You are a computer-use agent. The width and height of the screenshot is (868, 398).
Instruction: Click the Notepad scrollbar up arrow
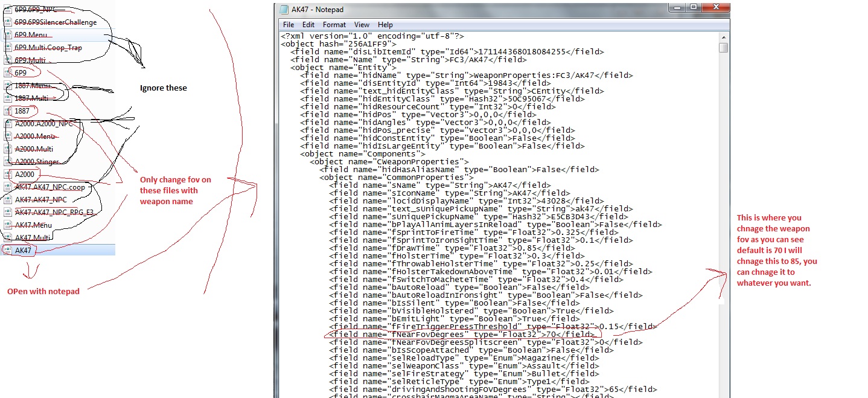click(723, 36)
